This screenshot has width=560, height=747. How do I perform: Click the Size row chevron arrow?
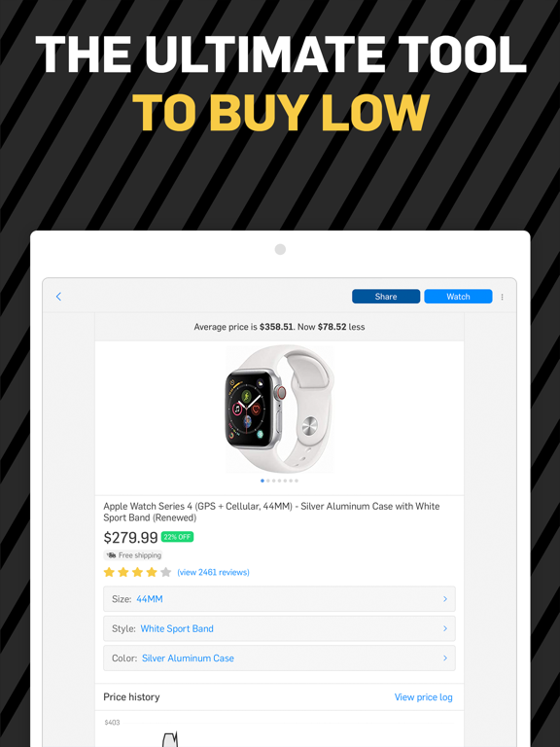(x=445, y=599)
